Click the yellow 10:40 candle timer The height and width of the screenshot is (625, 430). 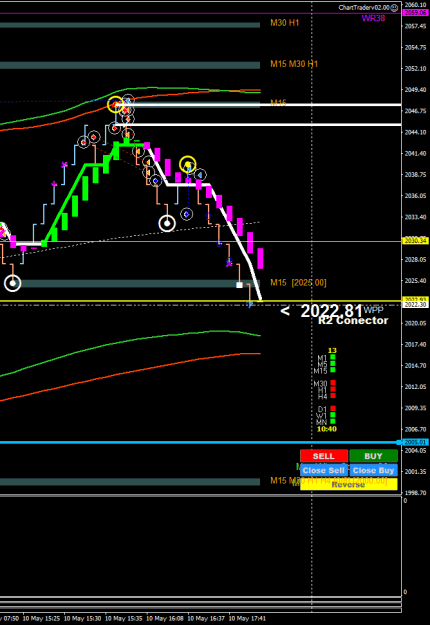pyautogui.click(x=327, y=429)
